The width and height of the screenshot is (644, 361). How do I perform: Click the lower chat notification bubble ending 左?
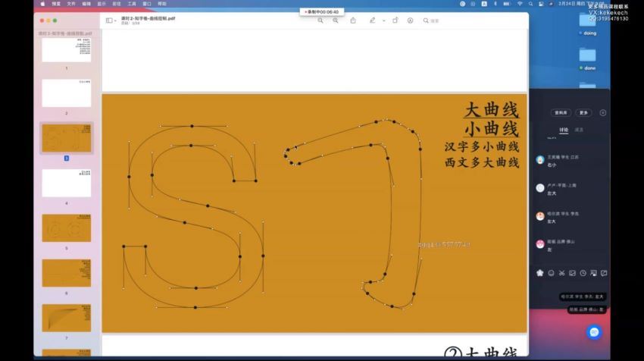click(x=587, y=309)
